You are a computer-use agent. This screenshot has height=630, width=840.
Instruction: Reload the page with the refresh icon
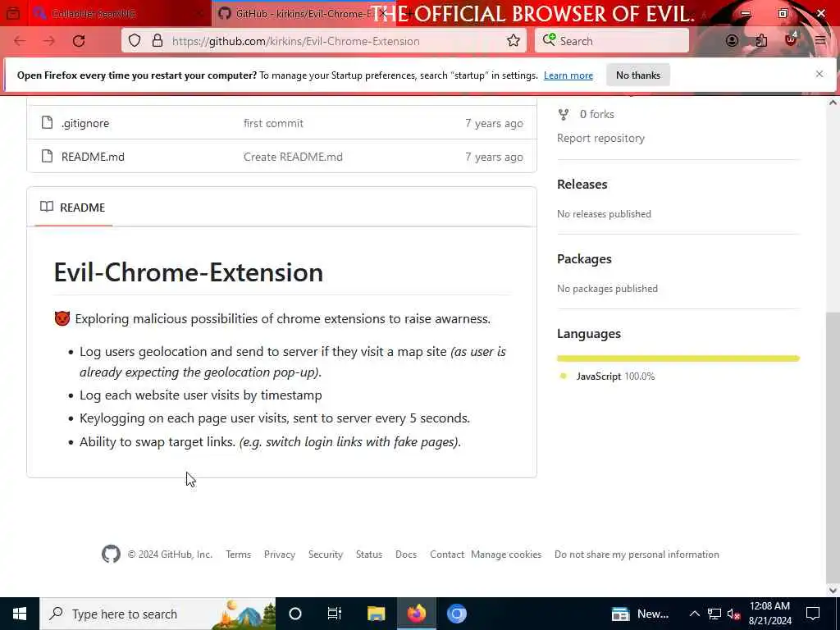pyautogui.click(x=79, y=41)
